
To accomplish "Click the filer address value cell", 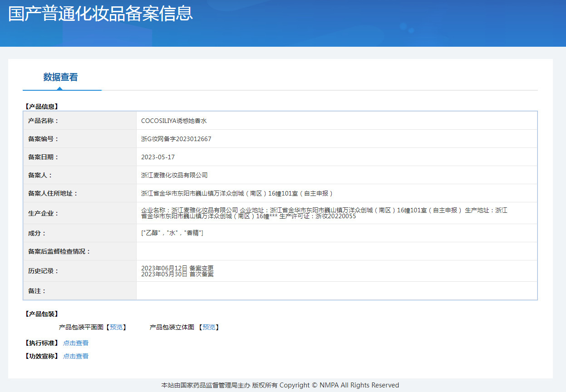I will (x=337, y=193).
